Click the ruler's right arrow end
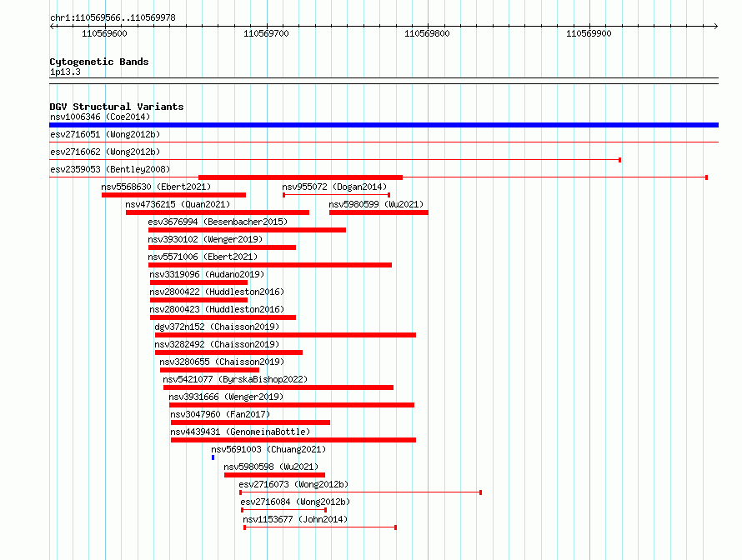Viewport: 742px width, 560px height. (716, 26)
